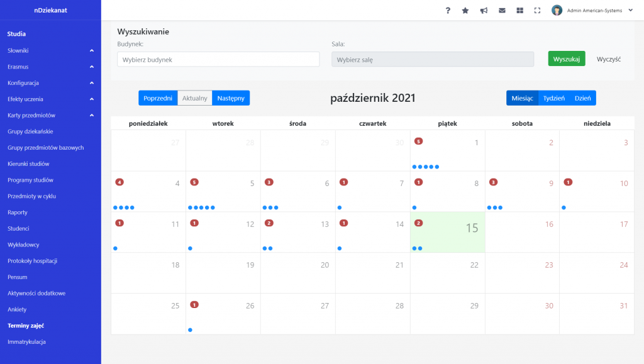The width and height of the screenshot is (644, 364).
Task: Open Kierunki studiów menu item
Action: click(28, 163)
